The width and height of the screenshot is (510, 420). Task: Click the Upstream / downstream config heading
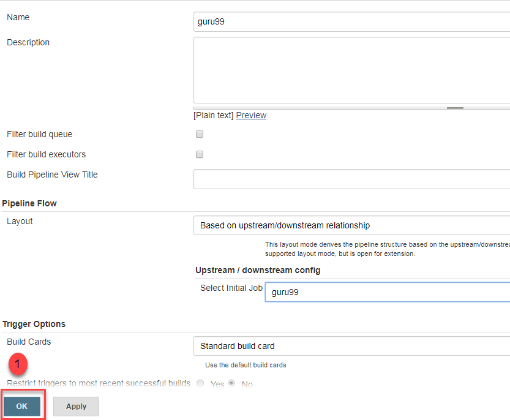pyautogui.click(x=258, y=270)
